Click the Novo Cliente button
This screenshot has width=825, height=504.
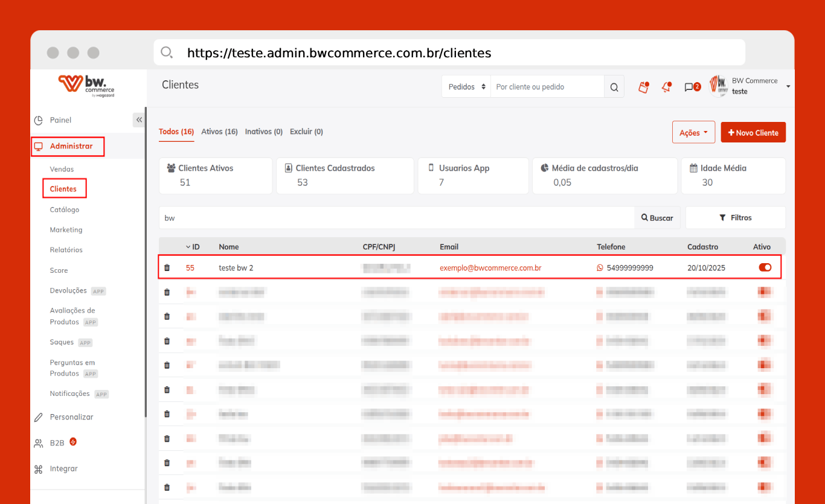(753, 133)
